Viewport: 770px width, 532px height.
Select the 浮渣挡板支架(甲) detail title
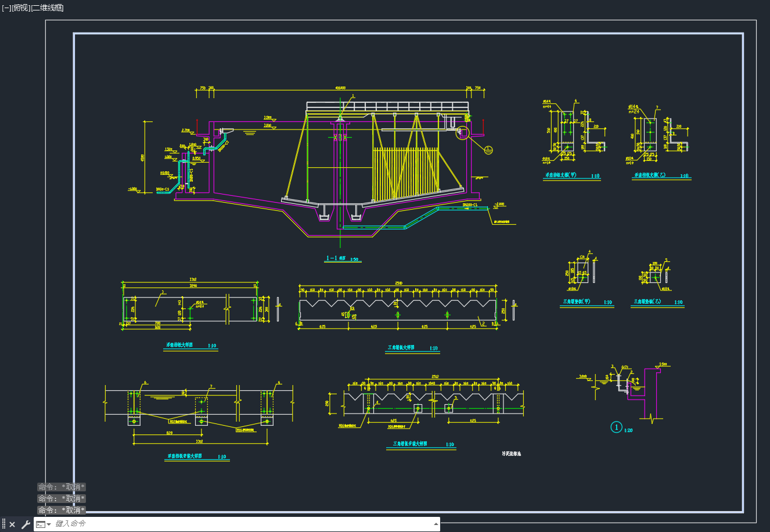[561, 175]
